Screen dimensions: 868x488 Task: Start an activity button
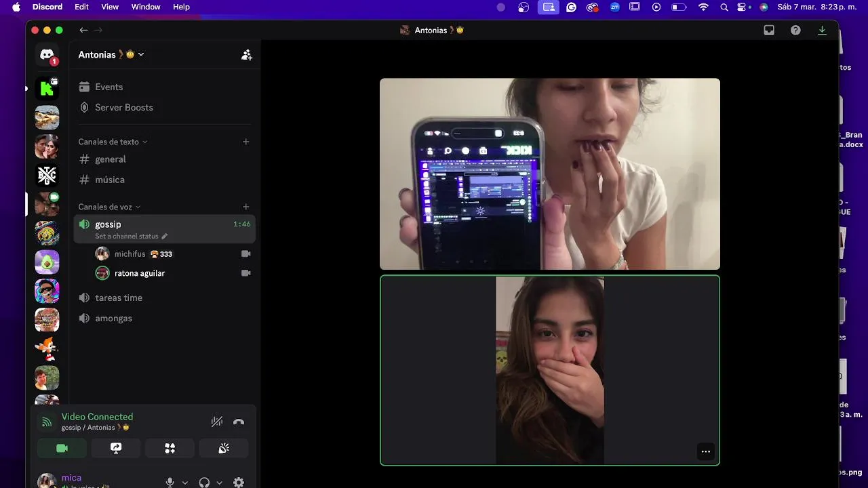click(170, 448)
